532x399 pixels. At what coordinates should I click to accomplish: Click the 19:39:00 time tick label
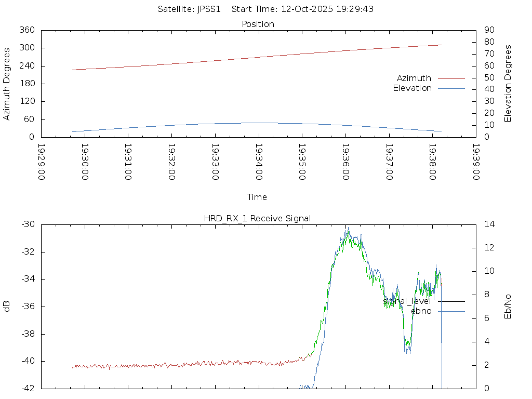(476, 162)
